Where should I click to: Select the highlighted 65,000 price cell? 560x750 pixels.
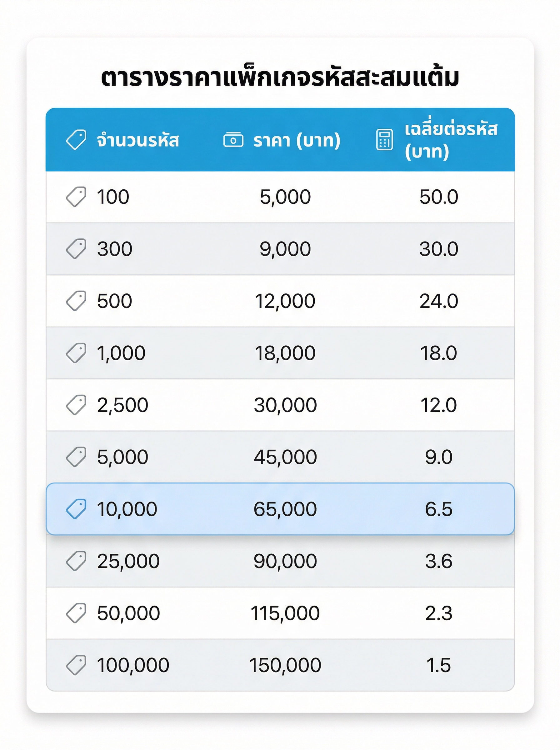tap(285, 509)
